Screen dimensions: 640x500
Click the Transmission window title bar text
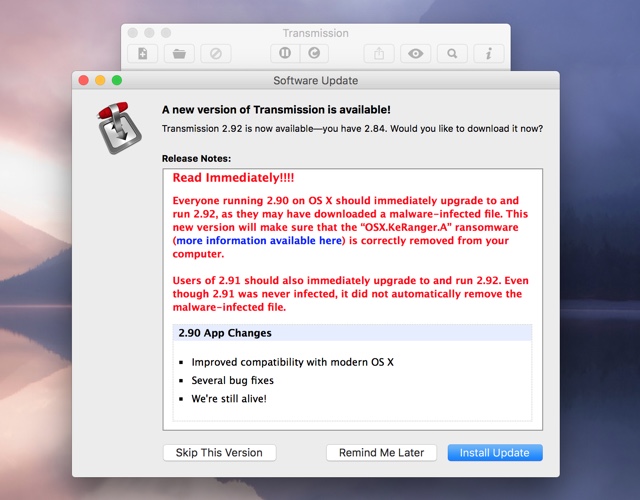click(316, 33)
